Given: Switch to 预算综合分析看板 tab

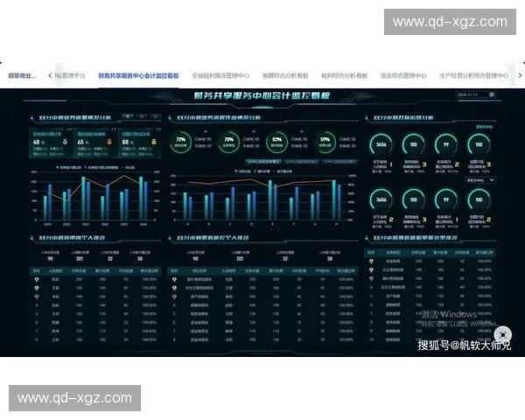Looking at the screenshot, I should (285, 76).
